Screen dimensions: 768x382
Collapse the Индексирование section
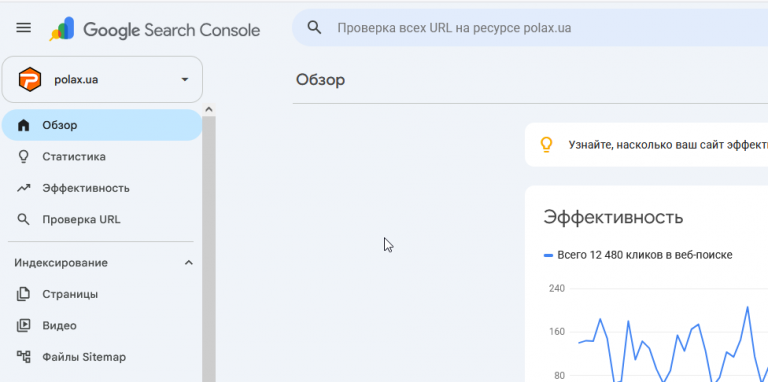189,263
